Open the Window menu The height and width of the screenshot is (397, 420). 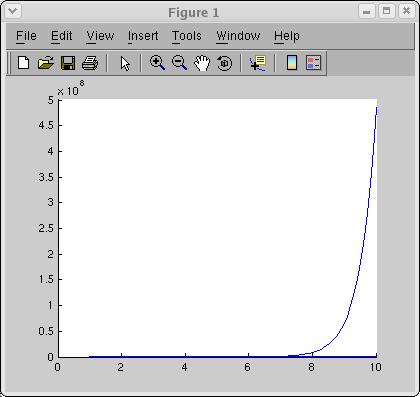(x=238, y=36)
